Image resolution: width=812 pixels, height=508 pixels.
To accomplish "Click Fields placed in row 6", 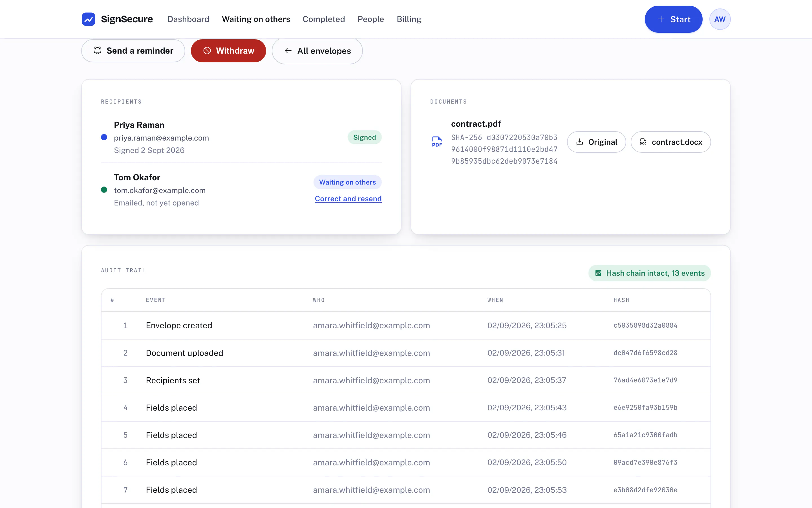I will pyautogui.click(x=171, y=462).
